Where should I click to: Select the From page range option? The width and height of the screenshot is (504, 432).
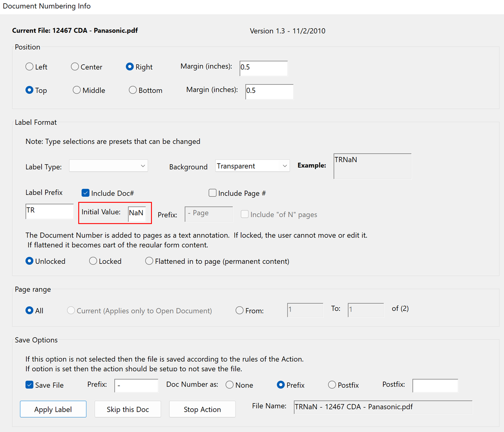point(239,310)
